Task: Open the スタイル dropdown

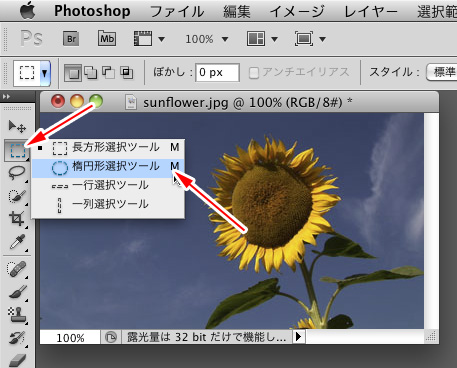Action: pyautogui.click(x=441, y=72)
